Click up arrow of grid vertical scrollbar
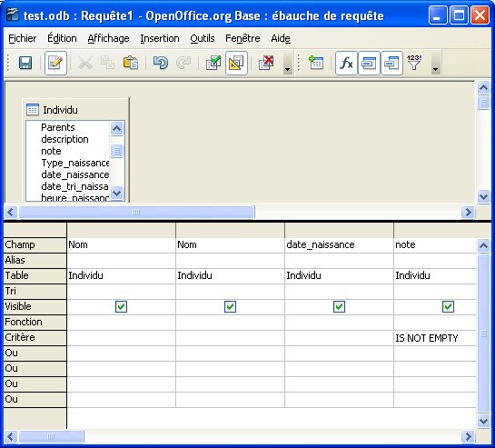 [483, 245]
